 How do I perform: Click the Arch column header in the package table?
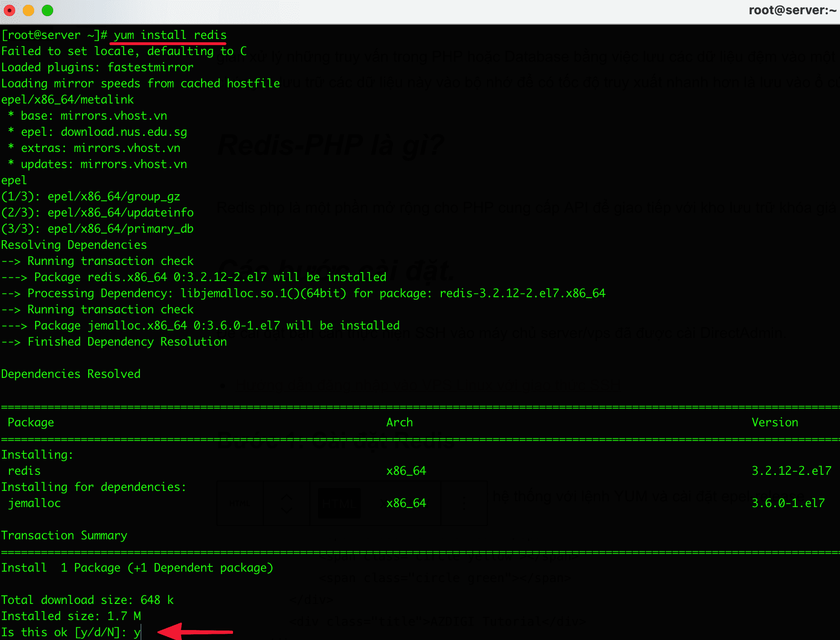coord(399,422)
